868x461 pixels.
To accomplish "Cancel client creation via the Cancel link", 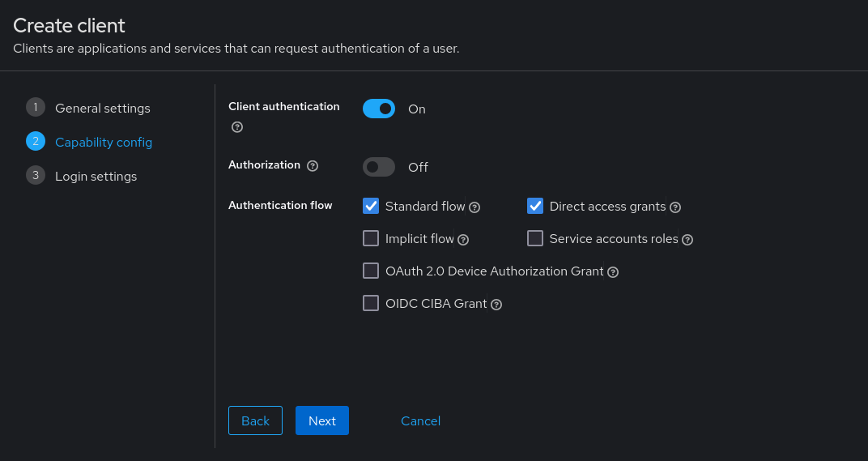I will [x=421, y=420].
